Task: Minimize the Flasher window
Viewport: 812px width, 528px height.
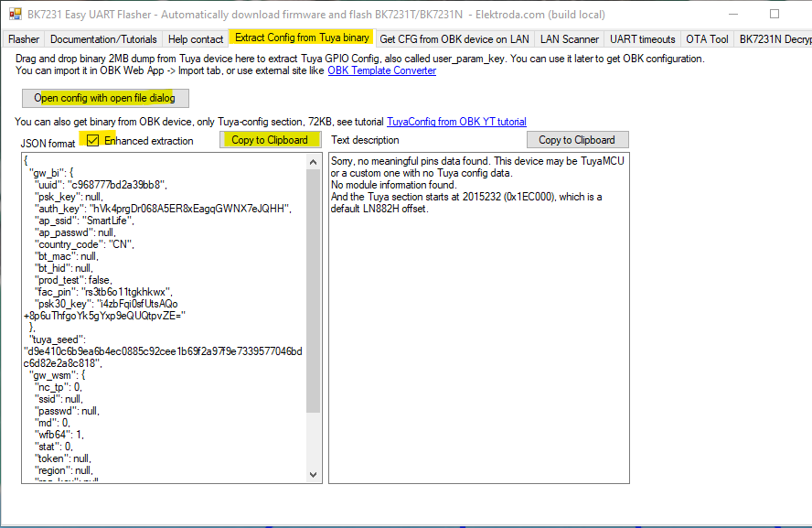Action: point(733,14)
